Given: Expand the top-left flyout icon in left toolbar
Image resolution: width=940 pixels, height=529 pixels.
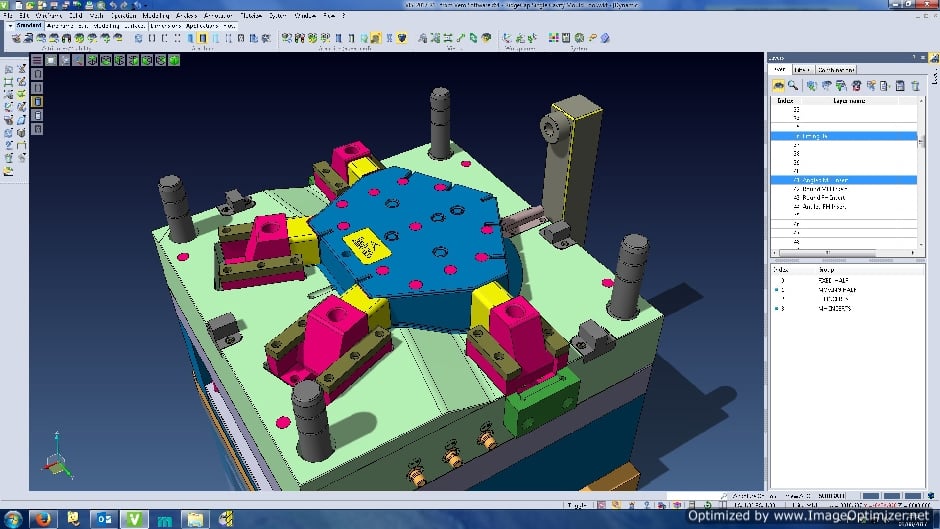Looking at the screenshot, I should click(x=9, y=70).
